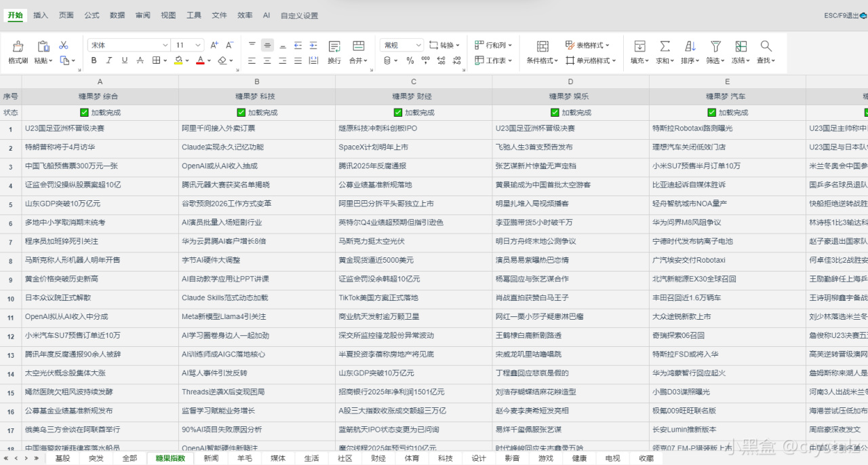Screen dimensions: 868x465
Task: Toggle the 加载完成 checkbox under 糖果梦 财经
Action: point(398,113)
